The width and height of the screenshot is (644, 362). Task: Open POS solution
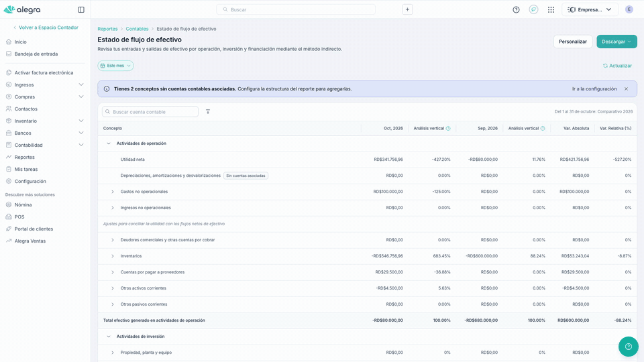pyautogui.click(x=19, y=217)
